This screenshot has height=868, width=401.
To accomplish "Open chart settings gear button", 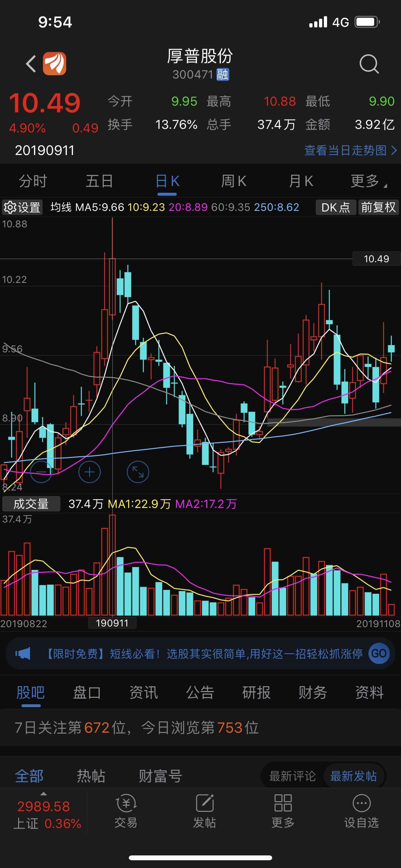I will [22, 207].
